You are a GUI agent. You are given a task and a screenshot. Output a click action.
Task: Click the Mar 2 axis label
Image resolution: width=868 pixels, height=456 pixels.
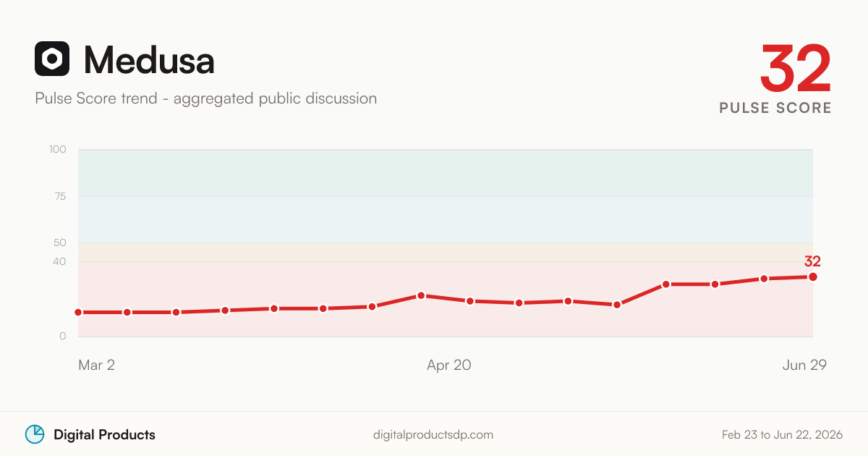point(96,366)
